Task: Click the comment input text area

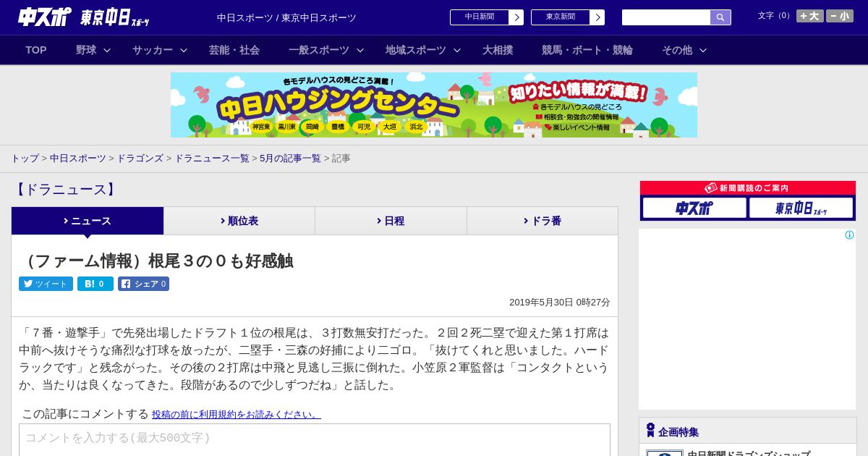Action: pos(315,439)
